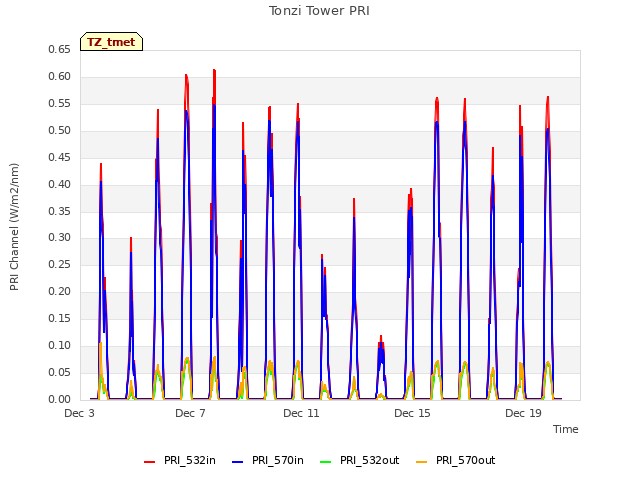The height and width of the screenshot is (480, 640).
Task: Click the 0.20 y-axis tick label
Action: coord(59,291)
